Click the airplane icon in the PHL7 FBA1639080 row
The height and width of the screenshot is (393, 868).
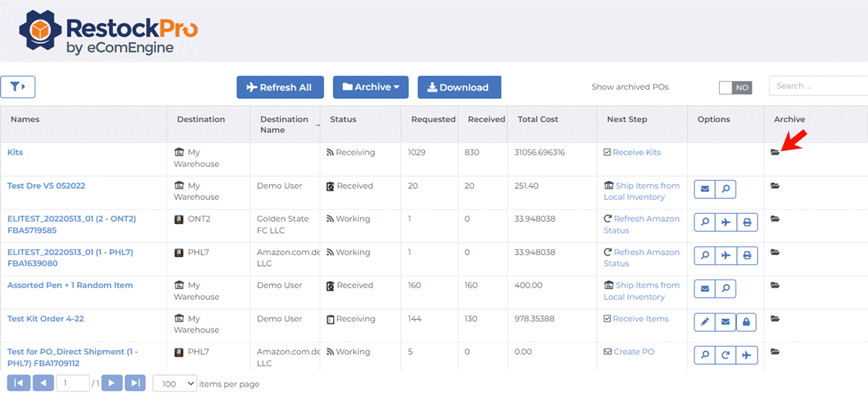[726, 256]
